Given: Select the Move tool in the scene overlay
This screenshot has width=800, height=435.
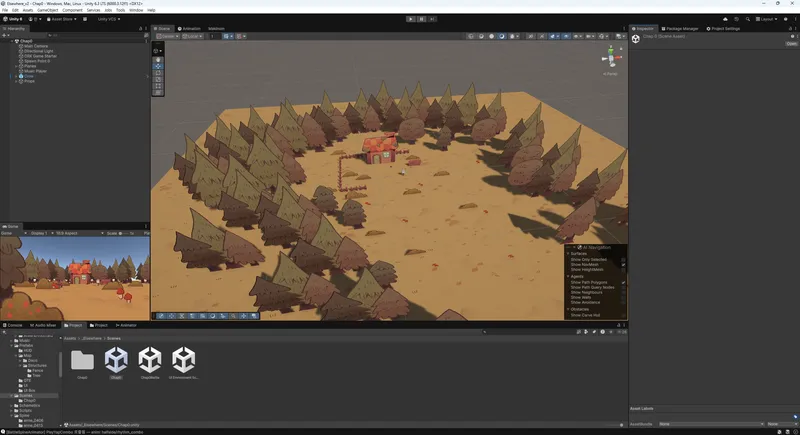Looking at the screenshot, I should coord(158,66).
